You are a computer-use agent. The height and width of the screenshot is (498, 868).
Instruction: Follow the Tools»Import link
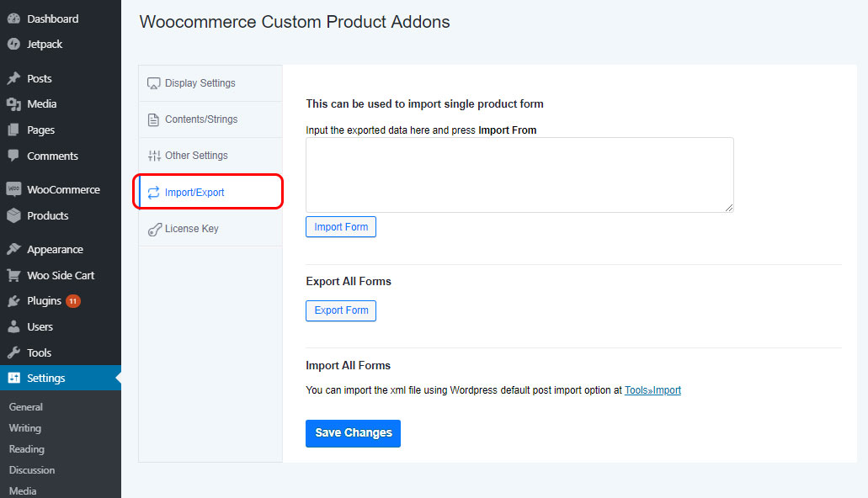pyautogui.click(x=652, y=390)
